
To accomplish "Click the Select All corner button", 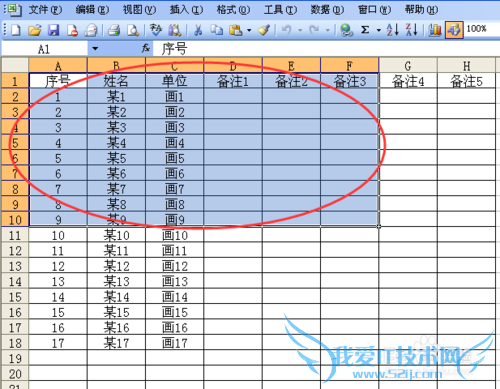I will click(15, 65).
